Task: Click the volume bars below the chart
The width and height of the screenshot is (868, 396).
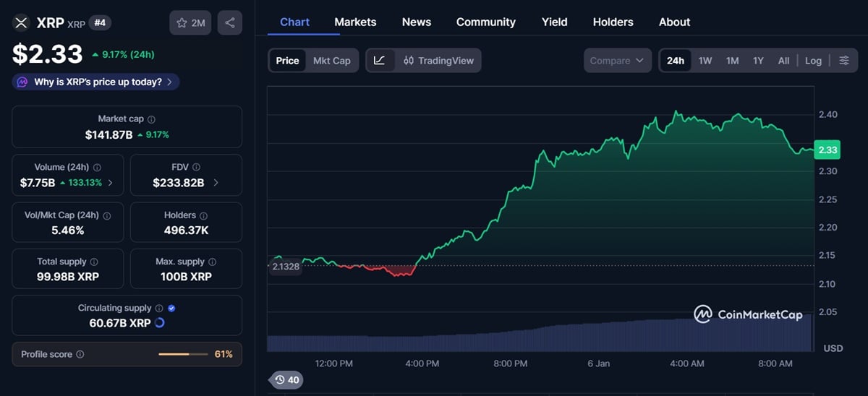Action: click(x=540, y=334)
